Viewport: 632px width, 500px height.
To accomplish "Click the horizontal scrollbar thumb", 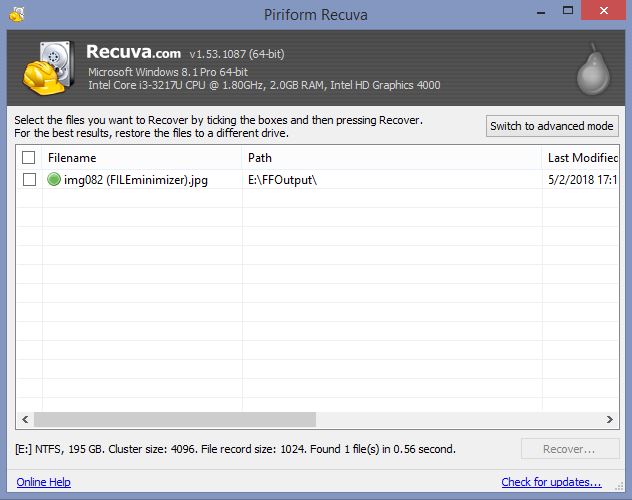I will (175, 419).
